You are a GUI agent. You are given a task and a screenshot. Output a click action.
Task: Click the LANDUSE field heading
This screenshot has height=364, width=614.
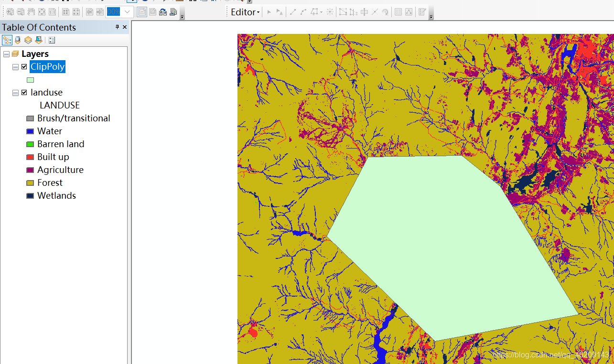[60, 106]
